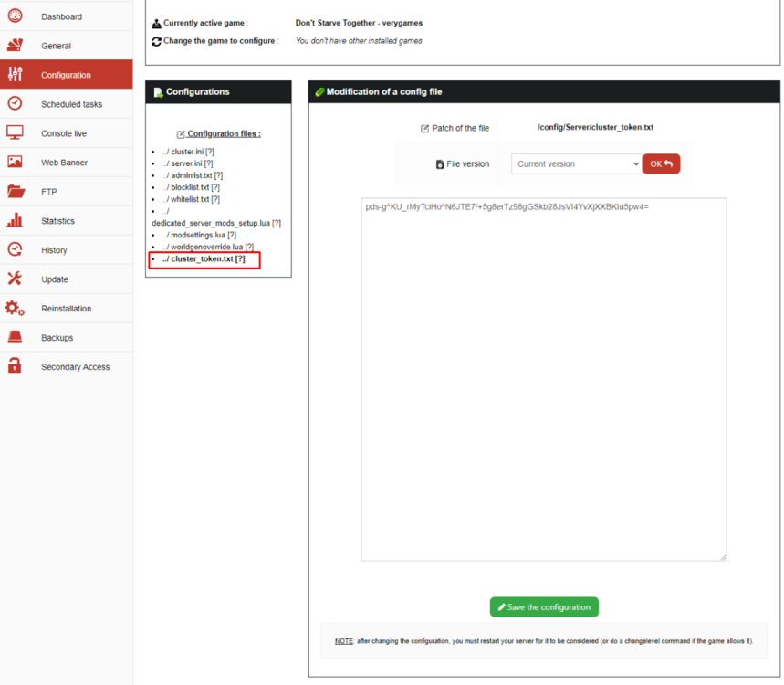Click the Web Banner image icon
The width and height of the screenshot is (784, 685).
coord(15,163)
